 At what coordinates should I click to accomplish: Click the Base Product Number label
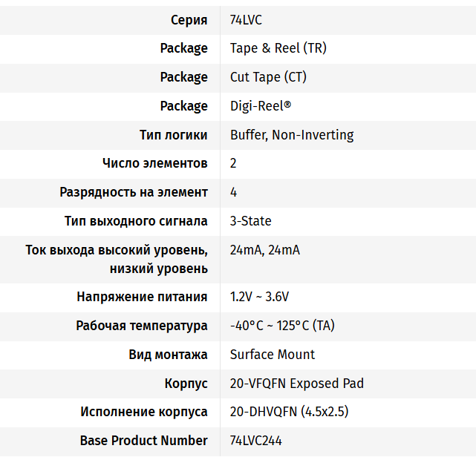tap(144, 441)
